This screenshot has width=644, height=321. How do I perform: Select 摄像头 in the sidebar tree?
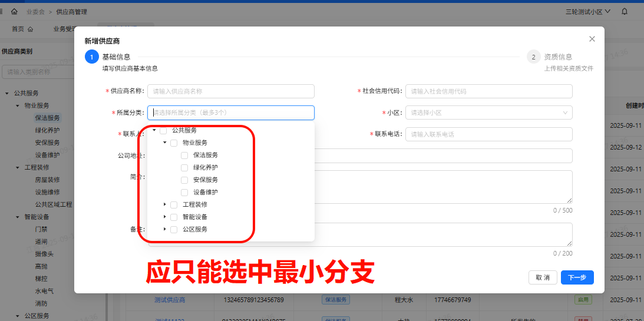tap(44, 254)
